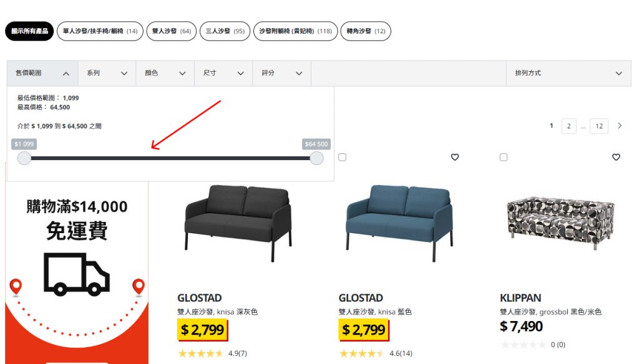The image size is (639, 364).
Task: Open the 排列方式 sort dropdown
Action: pyautogui.click(x=568, y=74)
